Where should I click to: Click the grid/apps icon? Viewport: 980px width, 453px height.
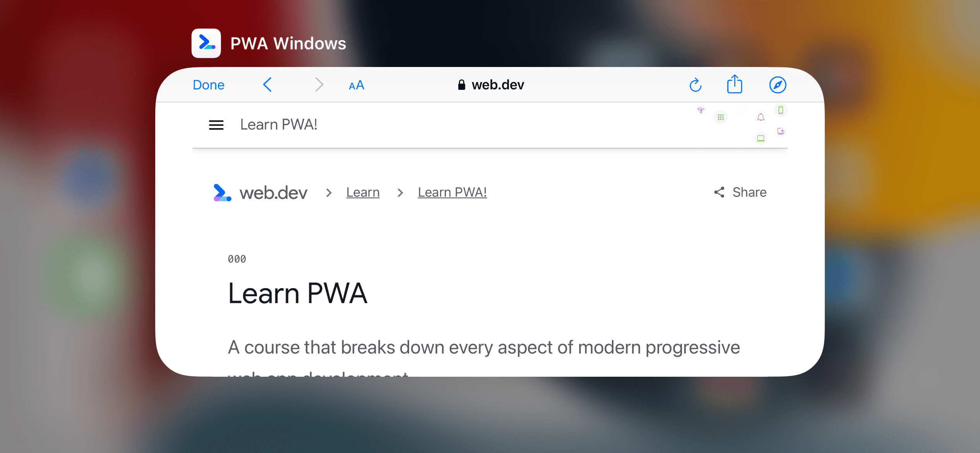[x=721, y=117]
